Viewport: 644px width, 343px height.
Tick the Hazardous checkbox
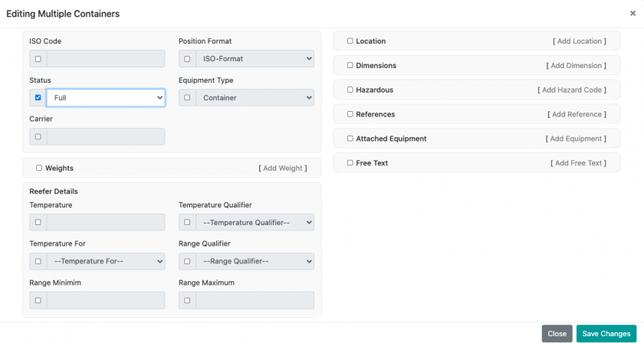(x=350, y=90)
